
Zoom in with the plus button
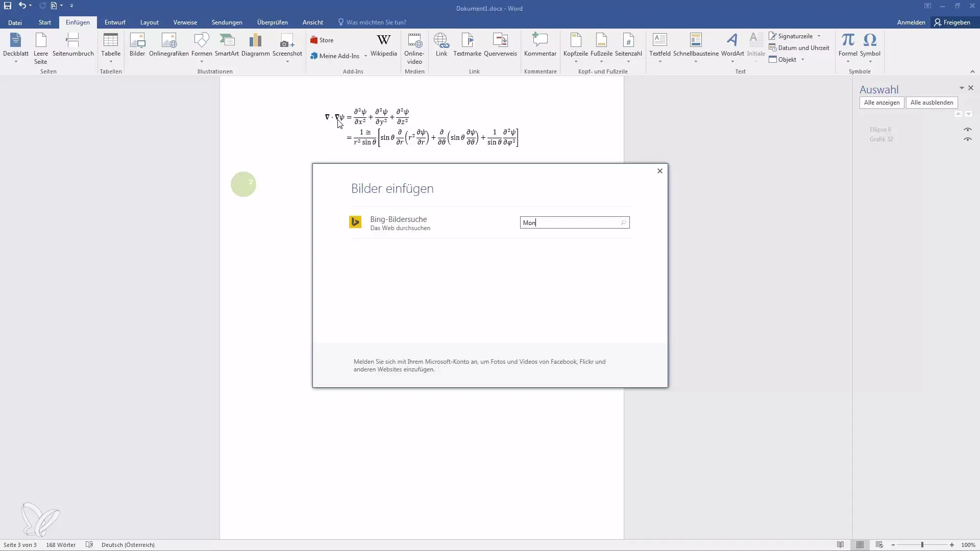coord(951,545)
